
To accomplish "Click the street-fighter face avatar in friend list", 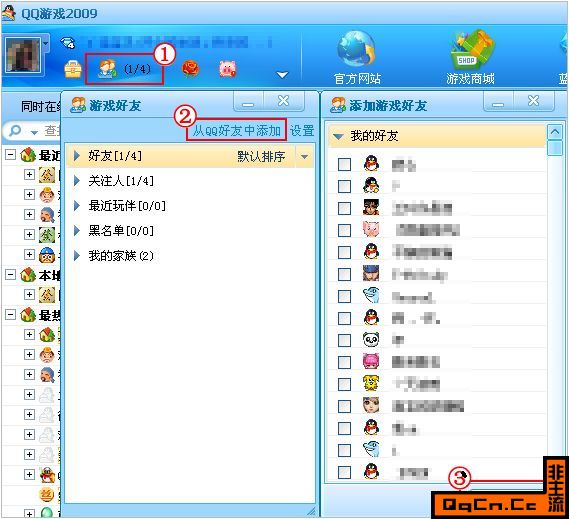I will tap(371, 208).
